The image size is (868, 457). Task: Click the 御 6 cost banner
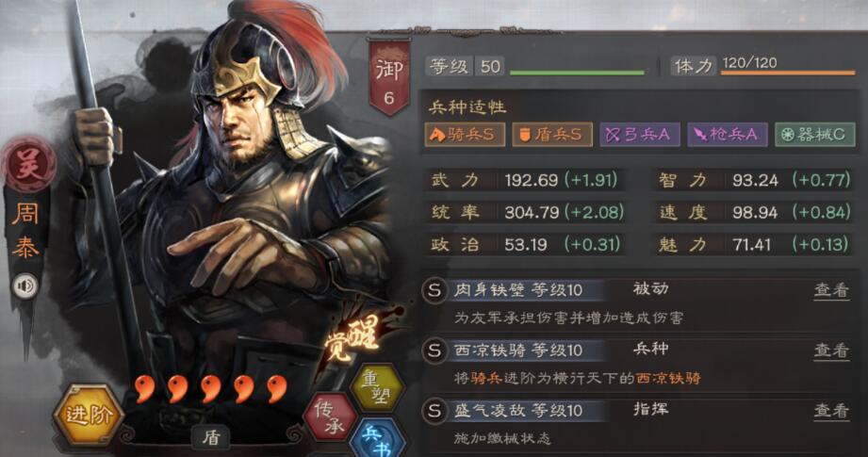[389, 77]
